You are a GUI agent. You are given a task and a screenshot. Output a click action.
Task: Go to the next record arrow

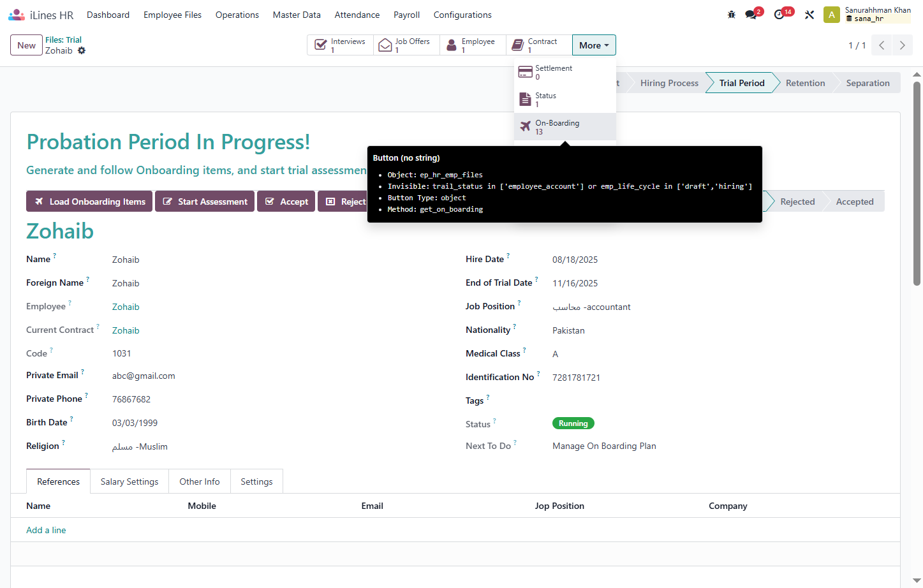coord(902,45)
